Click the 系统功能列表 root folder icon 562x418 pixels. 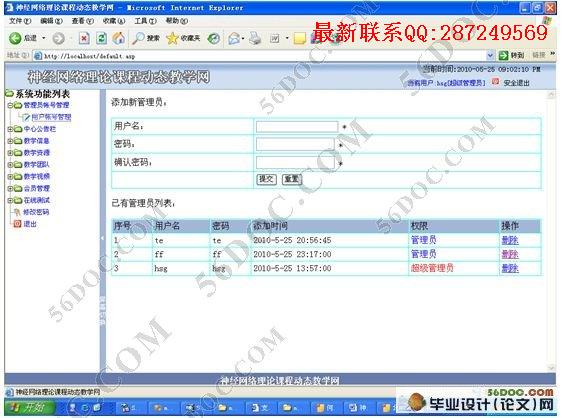(x=9, y=94)
